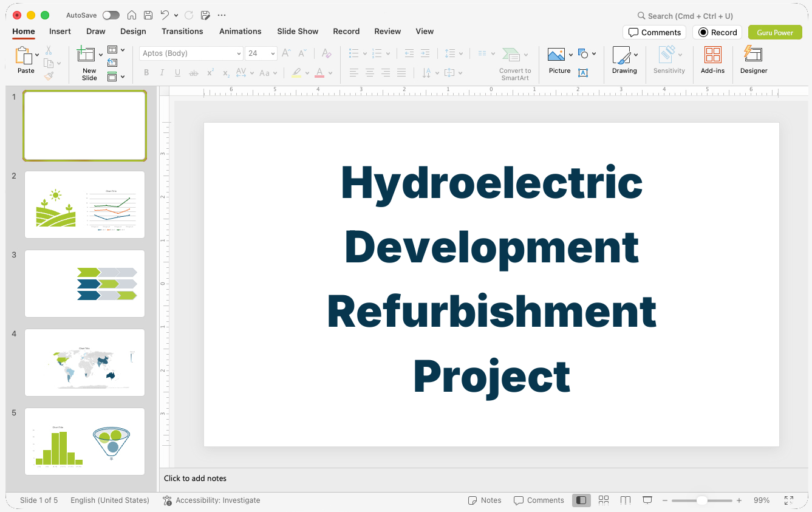Click the Guru Power button
This screenshot has height=512, width=812.
coord(775,32)
